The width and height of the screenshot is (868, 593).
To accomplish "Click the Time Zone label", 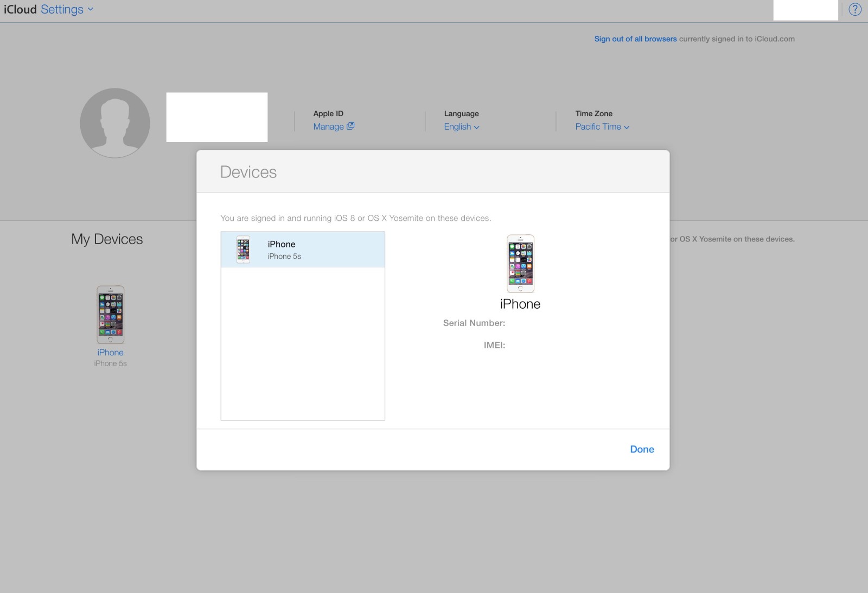I will click(594, 113).
